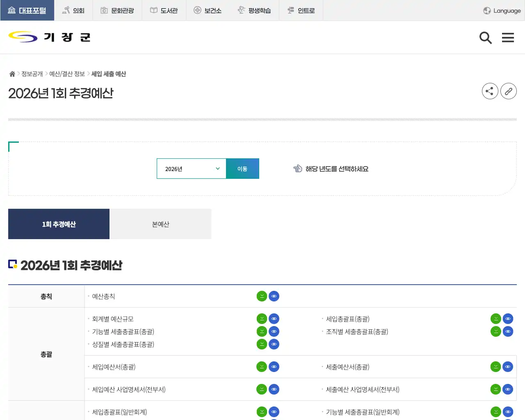Open the 예산/결산 정보 breadcrumb link

[67, 73]
